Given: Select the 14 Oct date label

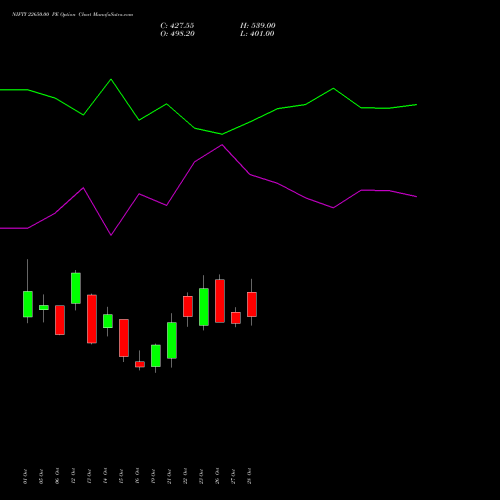Looking at the screenshot, I should coord(105,476).
